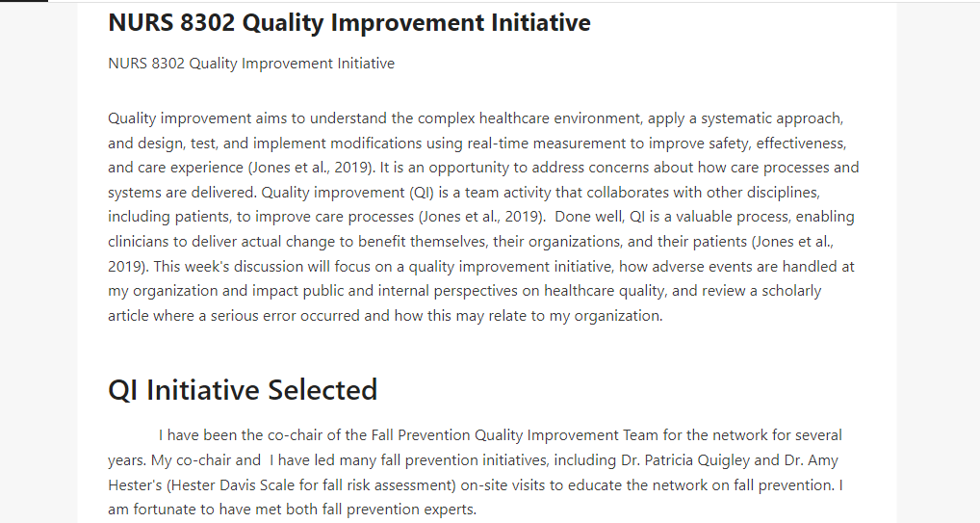The height and width of the screenshot is (523, 980).
Task: Click the non-bold NURS 8302 subtitle line
Action: (x=251, y=64)
